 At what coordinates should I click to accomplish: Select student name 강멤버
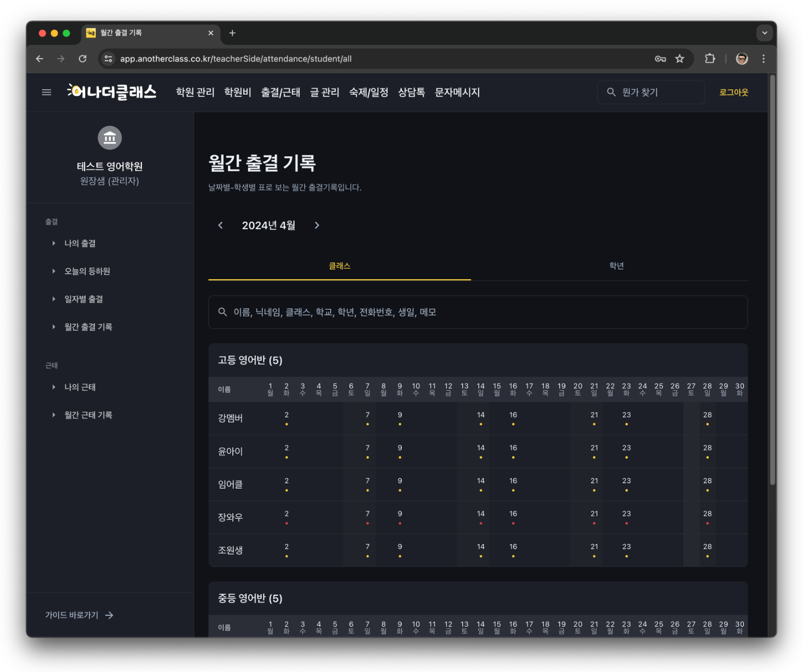(230, 418)
